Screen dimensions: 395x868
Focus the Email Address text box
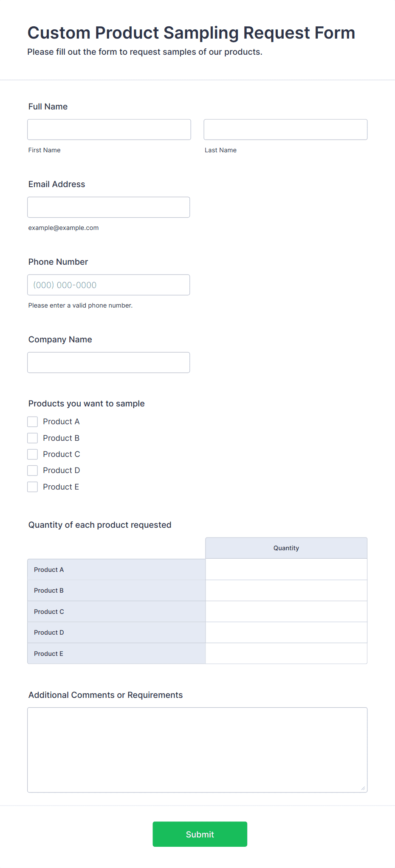(108, 207)
